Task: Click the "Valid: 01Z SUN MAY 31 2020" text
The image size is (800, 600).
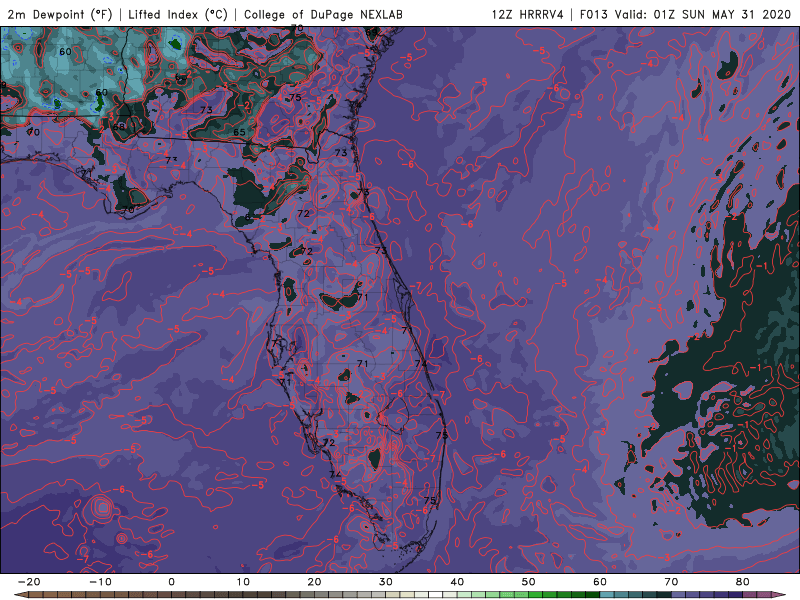Action: (703, 14)
